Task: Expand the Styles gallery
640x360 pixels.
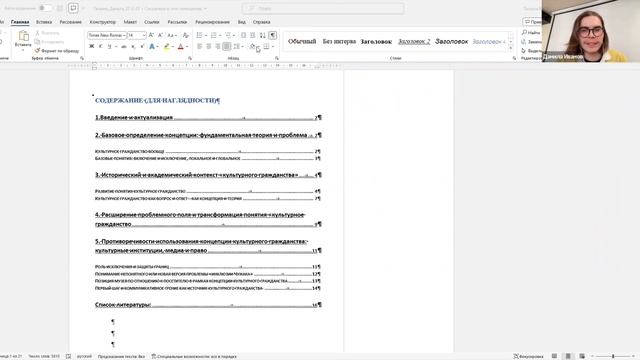Action: coord(511,48)
